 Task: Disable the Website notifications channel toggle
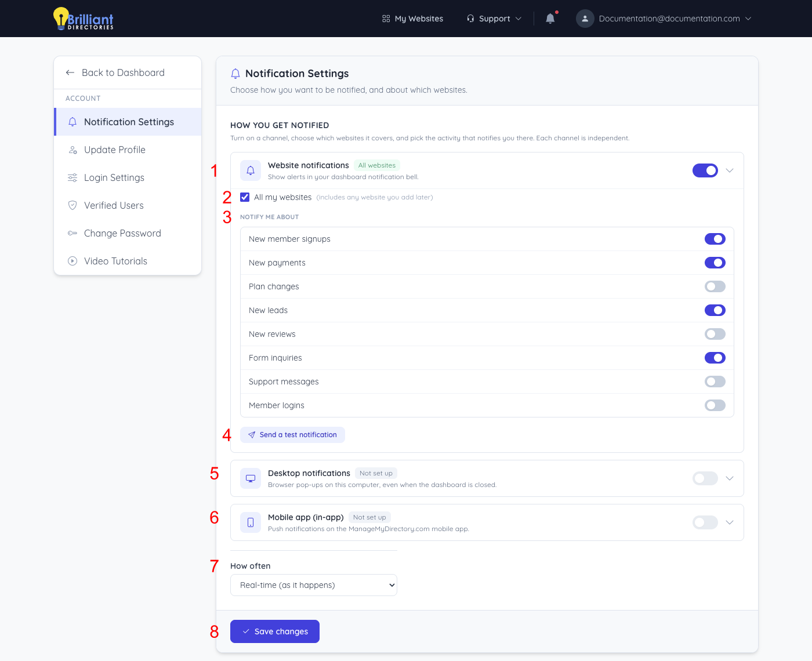[705, 170]
